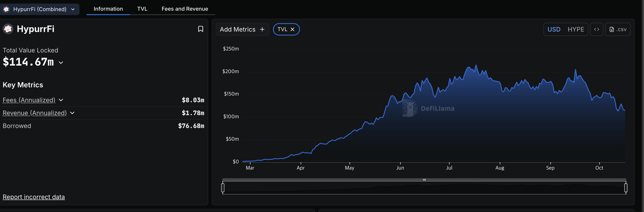Bookmark the HypurrFi protocol
This screenshot has height=212, width=644.
tap(200, 29)
